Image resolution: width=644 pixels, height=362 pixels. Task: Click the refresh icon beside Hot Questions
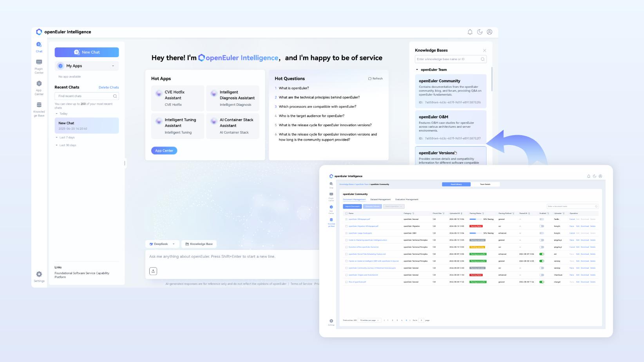[x=370, y=79]
